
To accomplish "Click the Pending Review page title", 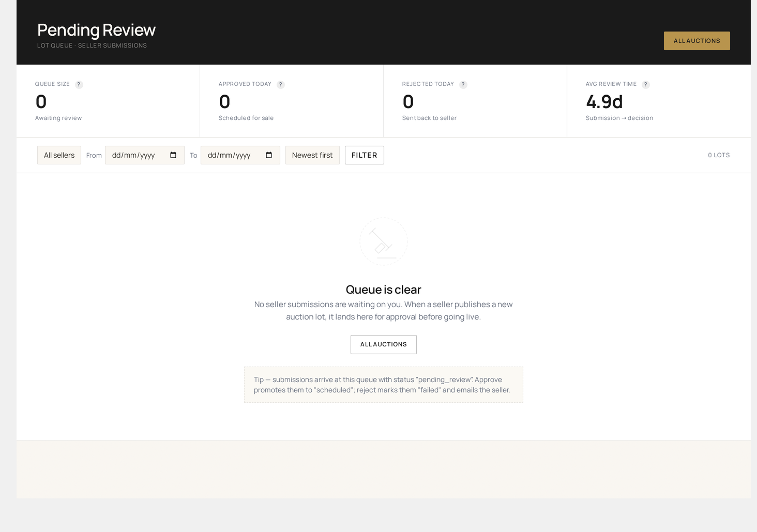I will point(96,29).
